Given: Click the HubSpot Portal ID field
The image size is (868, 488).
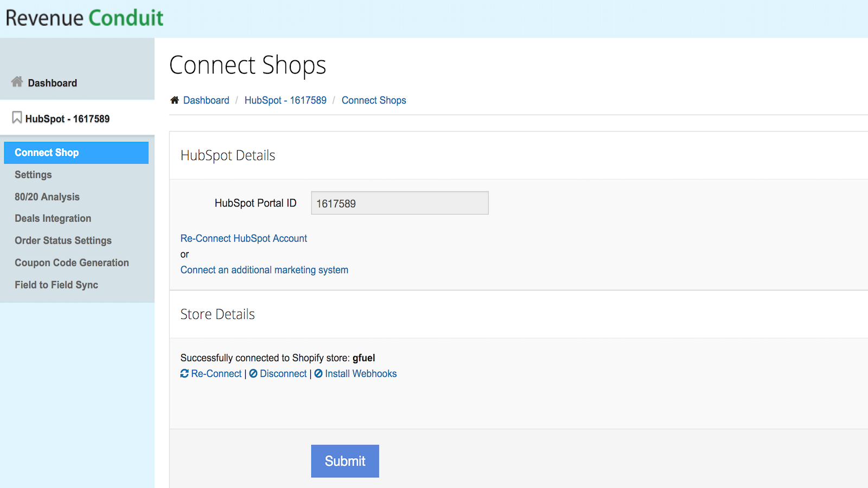Looking at the screenshot, I should click(399, 203).
